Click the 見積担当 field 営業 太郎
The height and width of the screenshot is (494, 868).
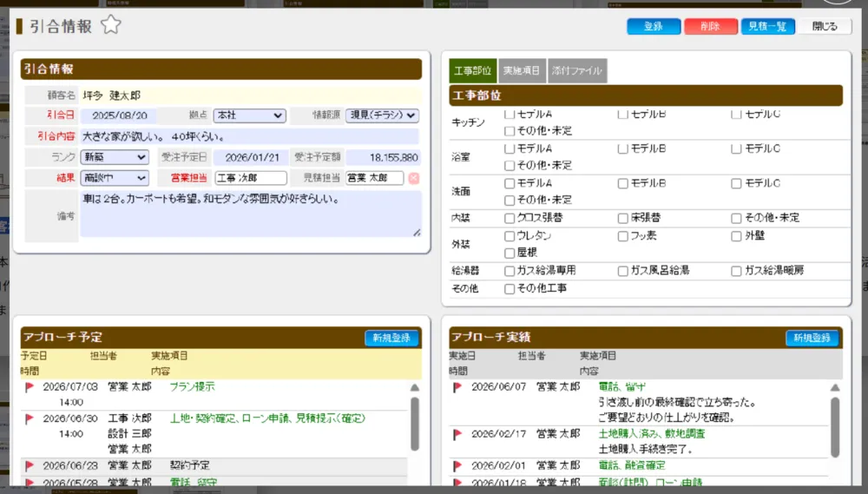[375, 178]
